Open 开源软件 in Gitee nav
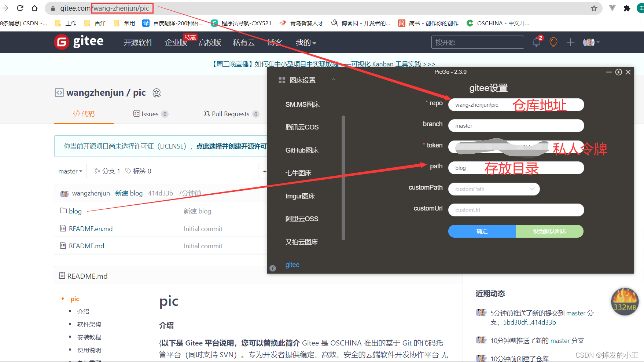This screenshot has height=362, width=644. pos(138,43)
